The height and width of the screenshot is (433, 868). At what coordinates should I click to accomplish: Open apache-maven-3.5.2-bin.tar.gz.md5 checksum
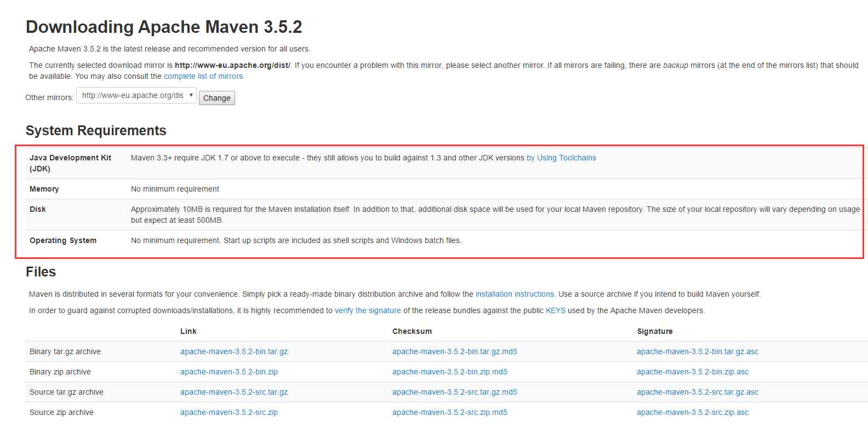[455, 351]
